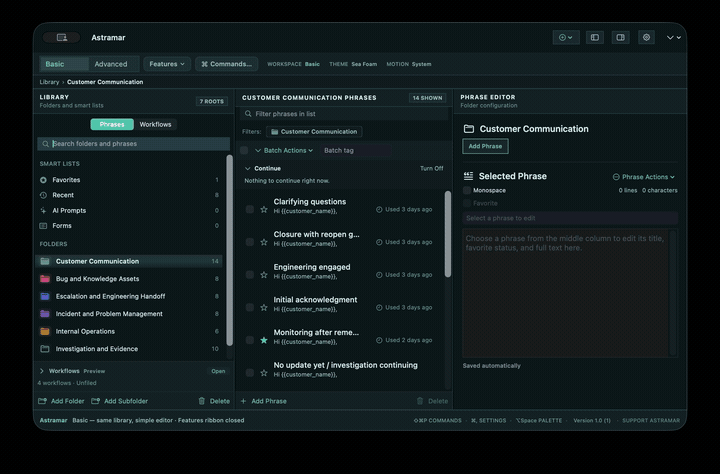Open the overflow chevron at title bar end
The width and height of the screenshot is (720, 474).
674,38
